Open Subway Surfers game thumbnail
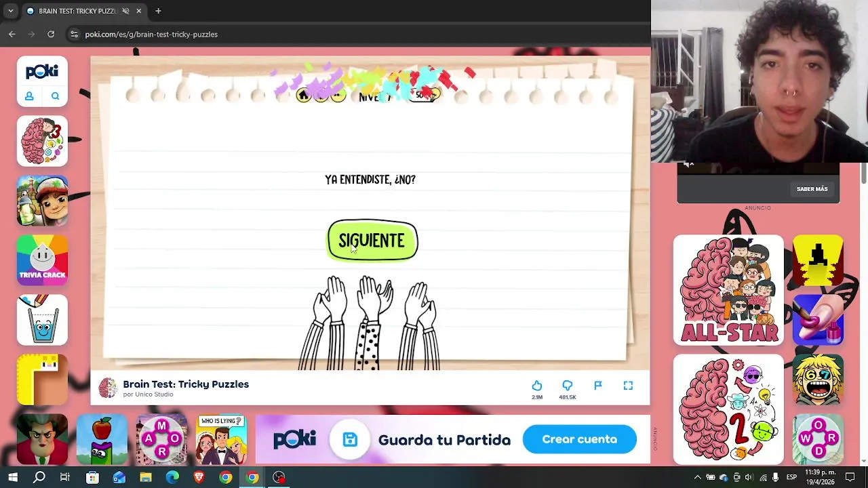 pyautogui.click(x=42, y=201)
